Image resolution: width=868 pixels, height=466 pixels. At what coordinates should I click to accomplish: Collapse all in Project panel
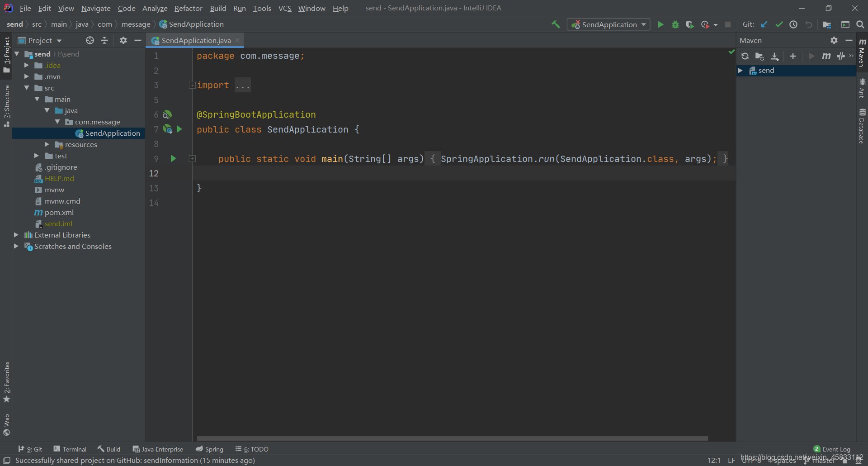[x=104, y=40]
